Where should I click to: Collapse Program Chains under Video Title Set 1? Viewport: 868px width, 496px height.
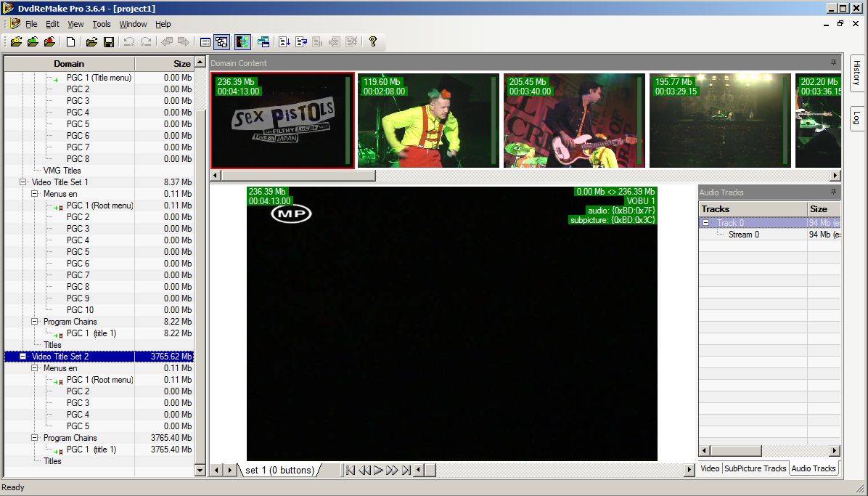pyautogui.click(x=35, y=322)
